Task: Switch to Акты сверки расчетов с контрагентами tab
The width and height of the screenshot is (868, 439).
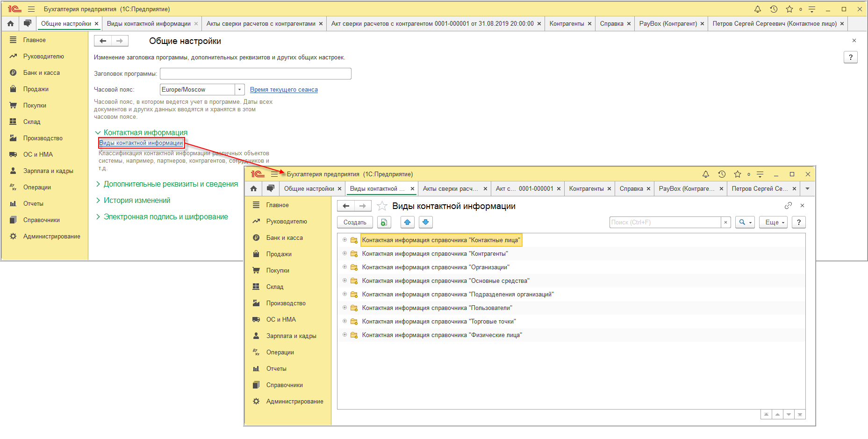Action: point(261,23)
